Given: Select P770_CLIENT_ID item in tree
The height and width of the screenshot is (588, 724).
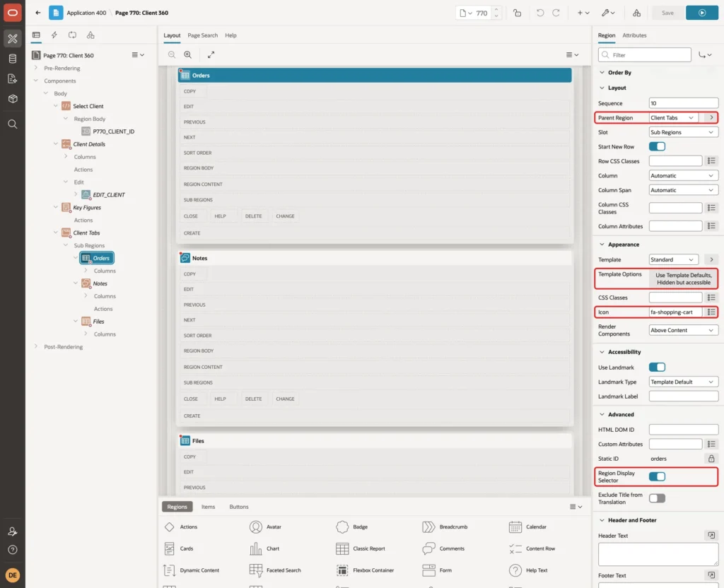Looking at the screenshot, I should (x=114, y=131).
